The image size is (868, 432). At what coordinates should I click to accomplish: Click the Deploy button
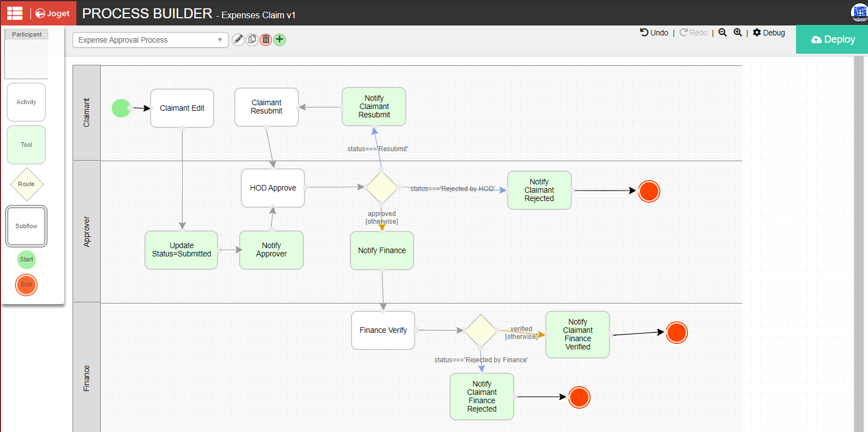click(833, 39)
